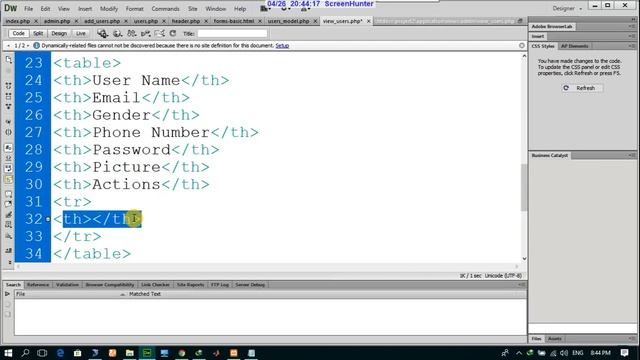
Task: Click the Dreamweaver Dw logo icon
Action: point(10,8)
